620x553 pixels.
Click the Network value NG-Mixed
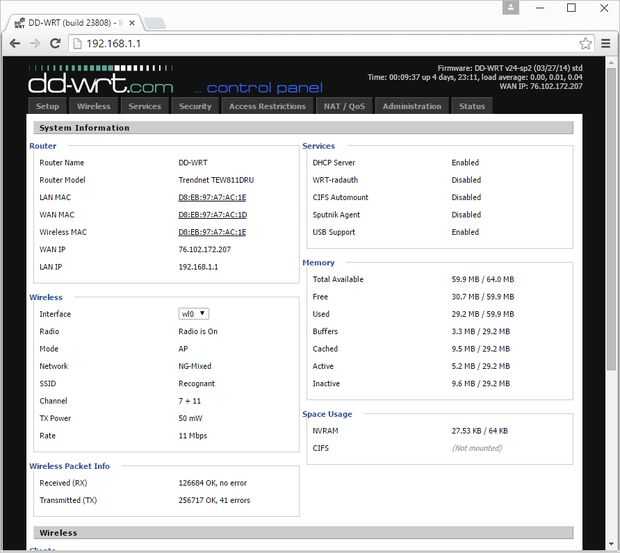tap(195, 366)
